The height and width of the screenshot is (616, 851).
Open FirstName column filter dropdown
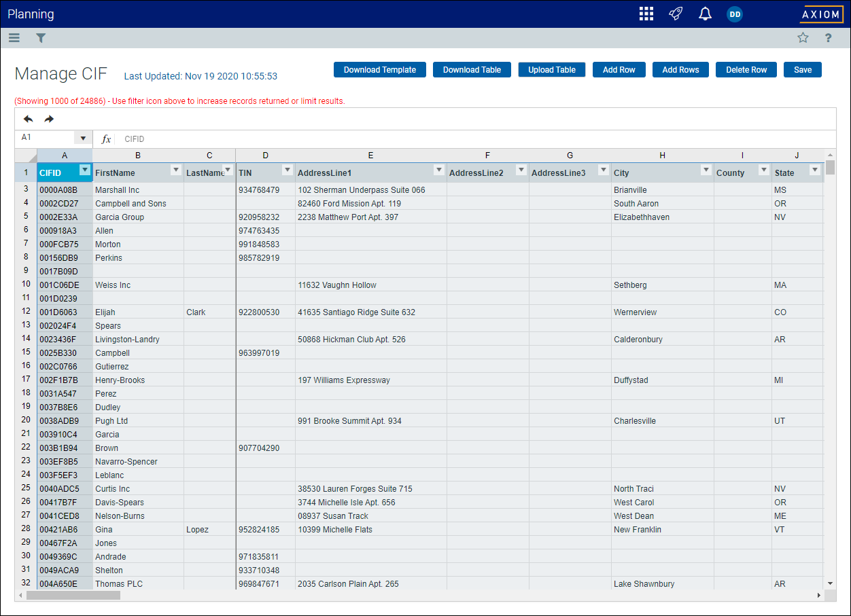pos(176,170)
